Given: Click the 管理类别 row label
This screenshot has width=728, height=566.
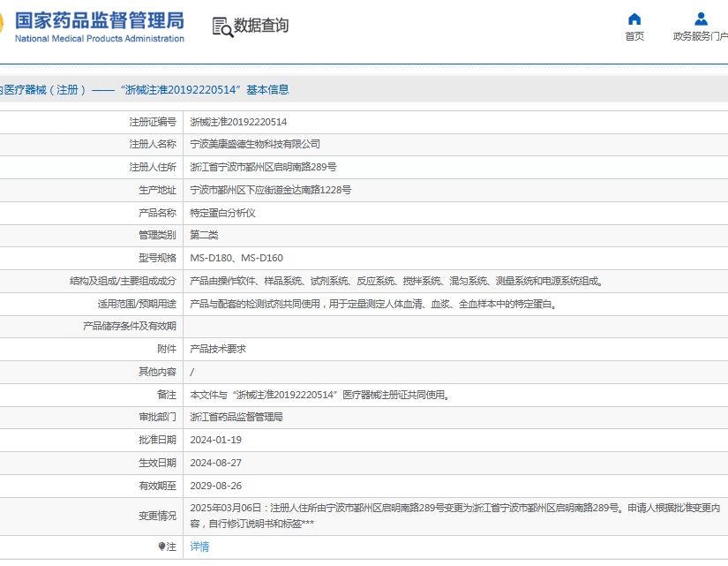Looking at the screenshot, I should (157, 235).
